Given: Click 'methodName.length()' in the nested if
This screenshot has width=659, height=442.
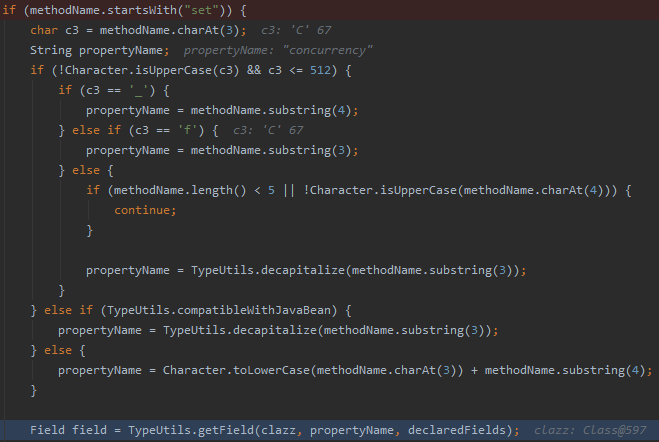Looking at the screenshot, I should pyautogui.click(x=180, y=190).
